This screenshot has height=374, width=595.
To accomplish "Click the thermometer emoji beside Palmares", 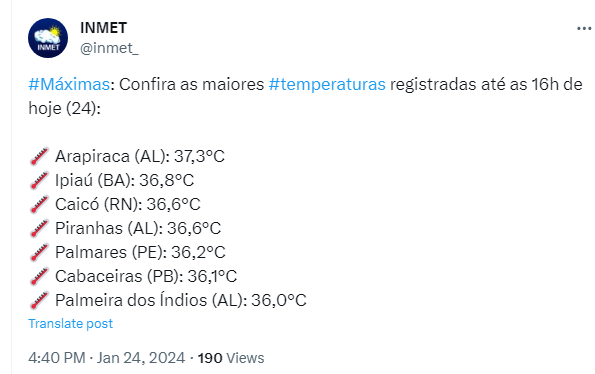I will pyautogui.click(x=39, y=252).
